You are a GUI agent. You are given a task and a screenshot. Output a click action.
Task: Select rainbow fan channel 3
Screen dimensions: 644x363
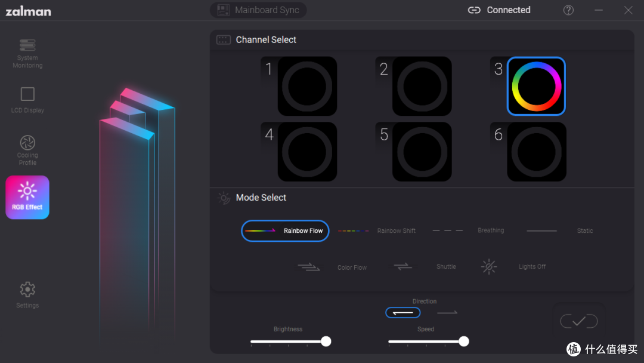pos(537,87)
